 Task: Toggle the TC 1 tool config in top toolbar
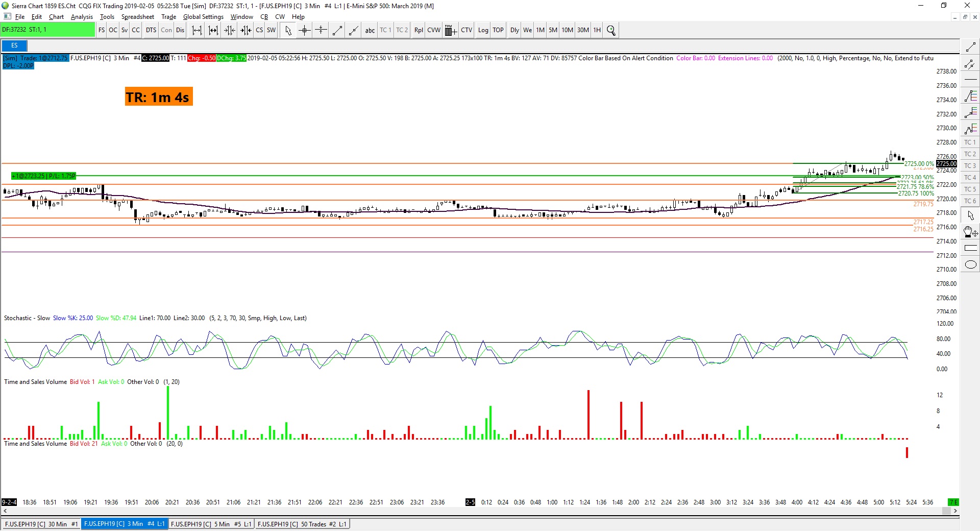[385, 30]
